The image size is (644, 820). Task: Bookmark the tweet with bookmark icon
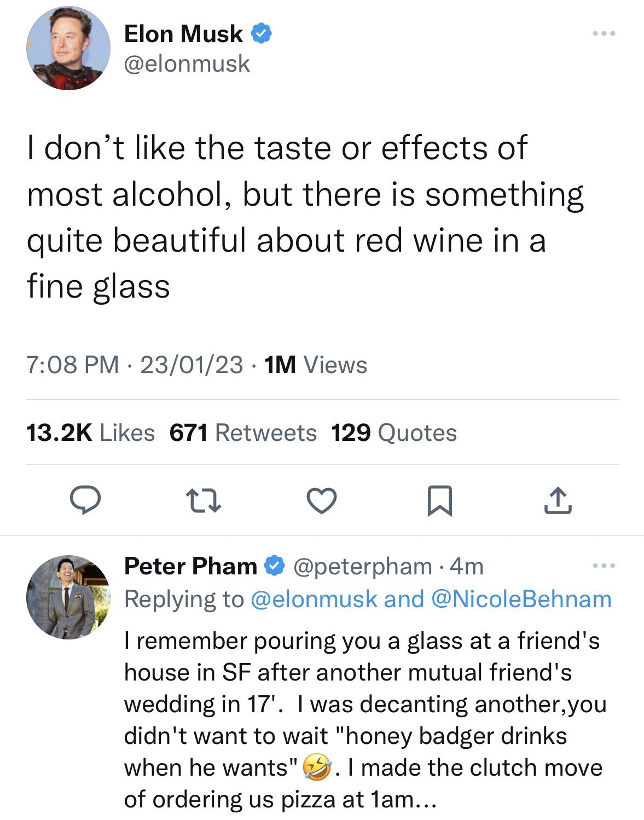pyautogui.click(x=439, y=501)
